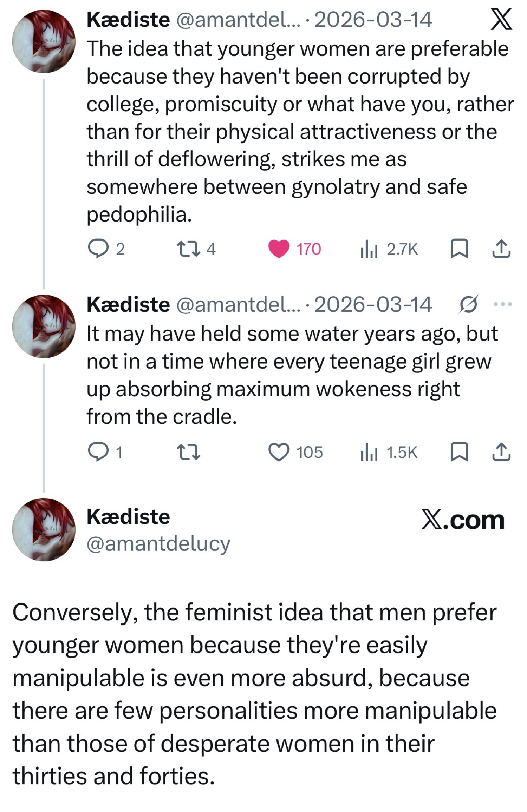
Task: Open the @amantdelucy profile handle link
Action: click(x=158, y=544)
